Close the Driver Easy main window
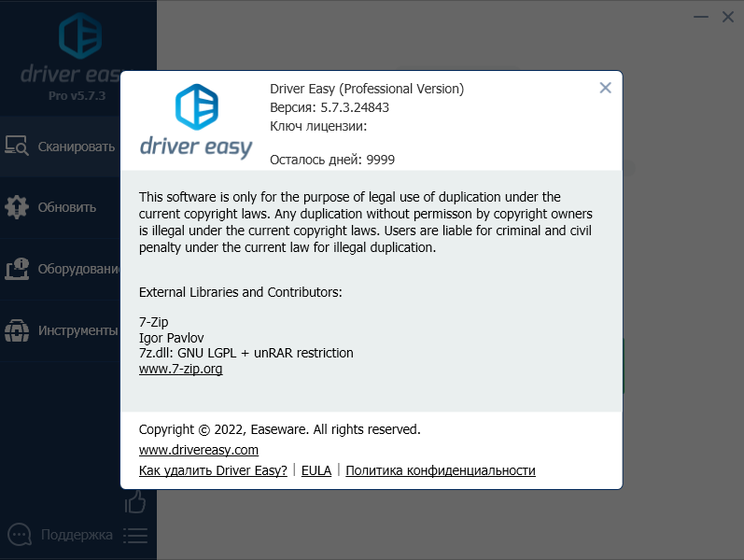The height and width of the screenshot is (560, 744). pos(728,17)
